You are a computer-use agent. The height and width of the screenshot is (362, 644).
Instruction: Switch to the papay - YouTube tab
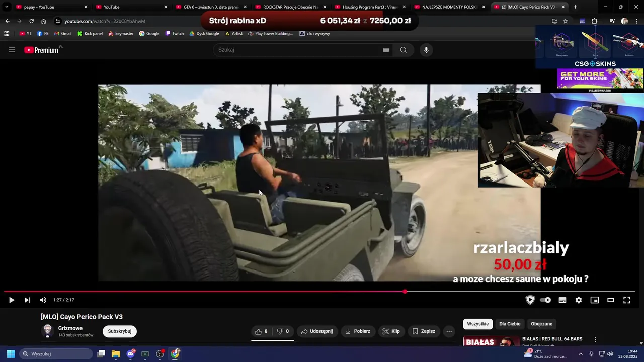(51, 7)
